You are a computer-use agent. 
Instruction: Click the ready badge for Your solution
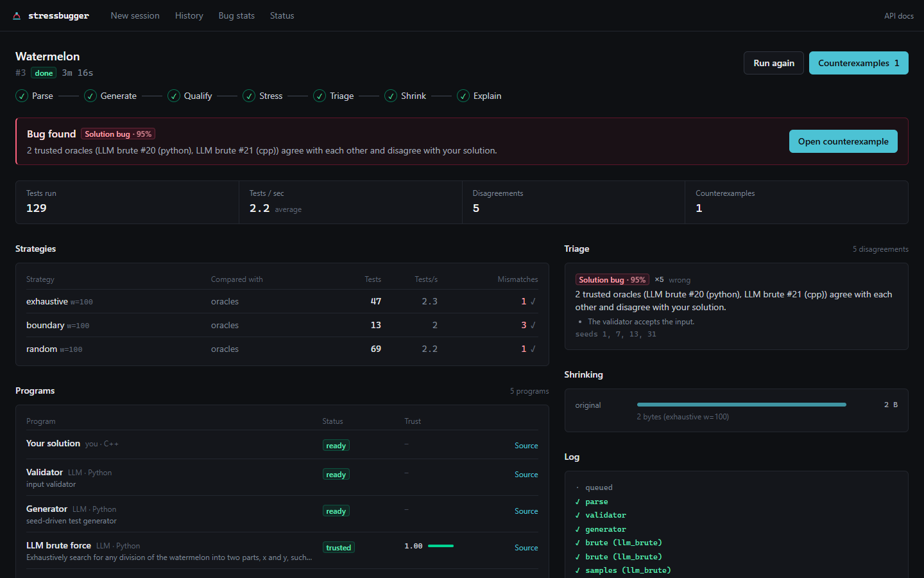[x=336, y=446]
